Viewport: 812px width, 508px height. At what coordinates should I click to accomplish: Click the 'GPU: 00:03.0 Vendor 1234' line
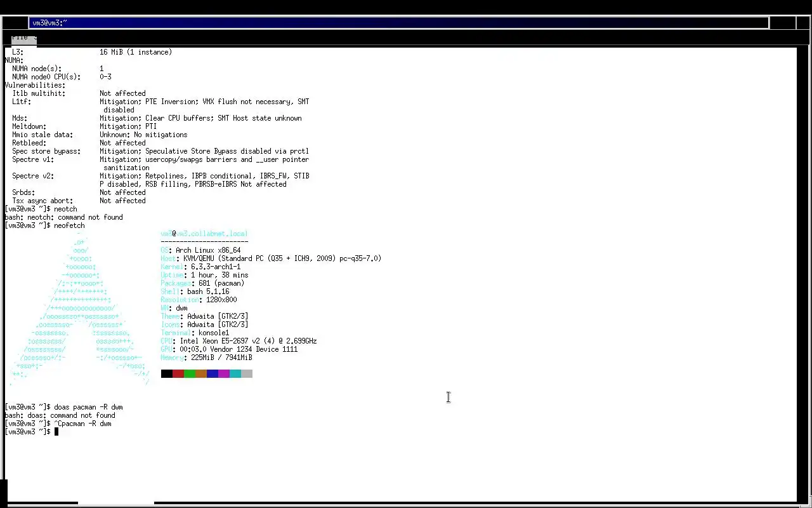pos(229,349)
